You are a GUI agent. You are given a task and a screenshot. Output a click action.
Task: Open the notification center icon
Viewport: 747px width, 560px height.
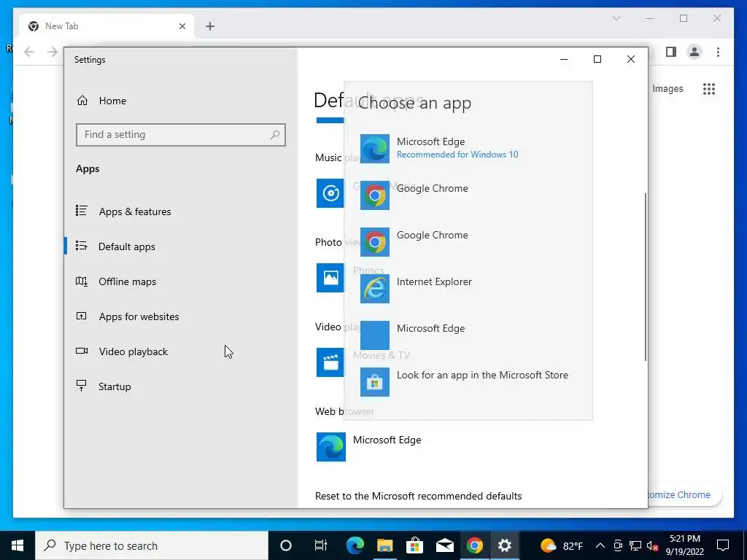click(723, 545)
